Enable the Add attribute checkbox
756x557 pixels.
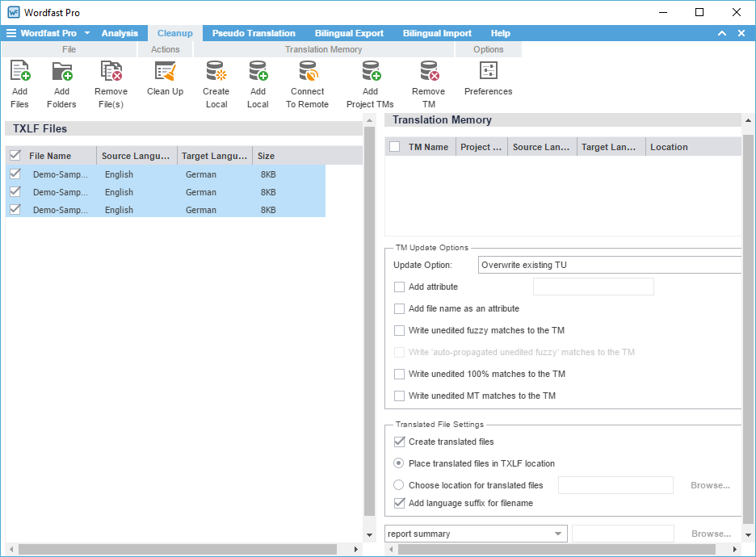point(399,287)
